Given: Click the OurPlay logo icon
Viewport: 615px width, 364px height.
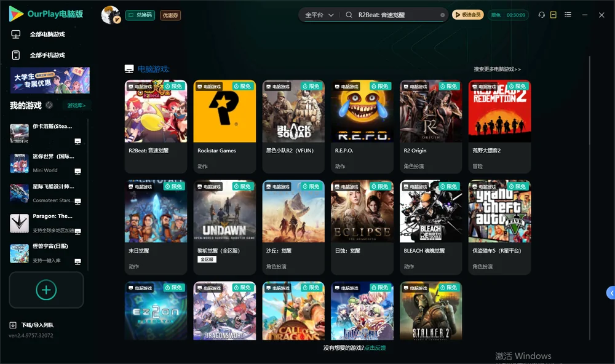Looking at the screenshot, I should [x=16, y=14].
